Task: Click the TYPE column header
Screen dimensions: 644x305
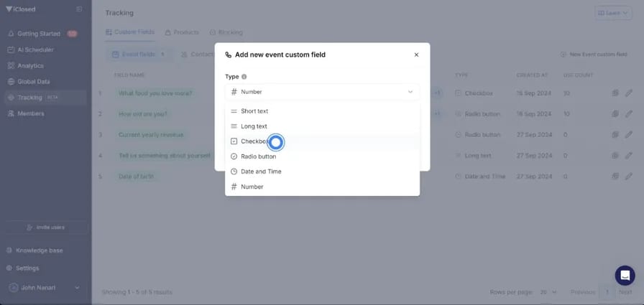Action: coord(461,75)
